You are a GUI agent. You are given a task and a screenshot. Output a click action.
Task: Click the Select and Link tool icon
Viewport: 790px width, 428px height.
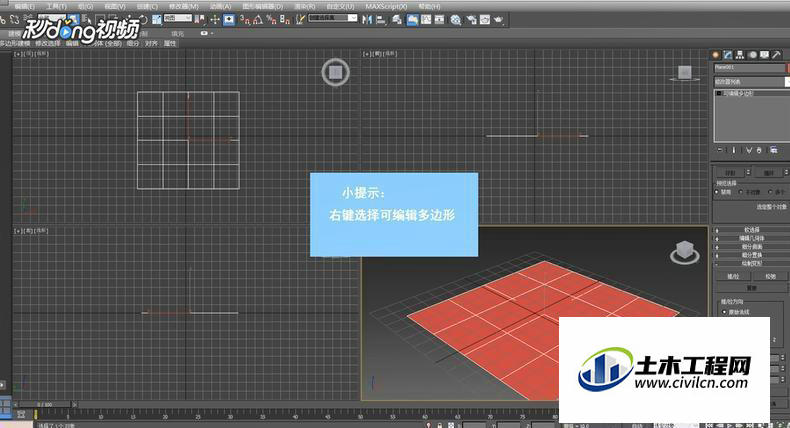[3, 20]
